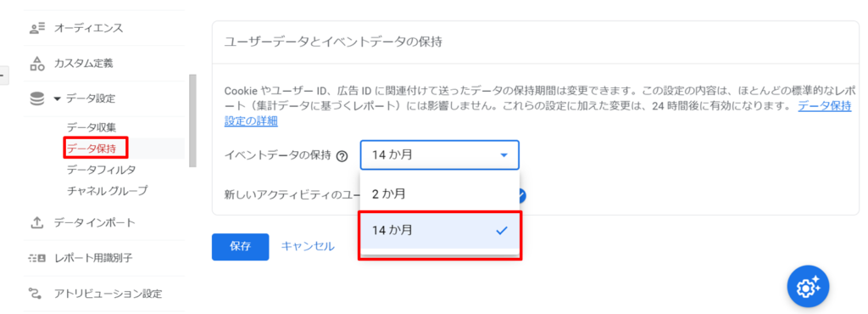Viewport: 868px width, 314px height.
Task: Click the blue 保存 button
Action: pyautogui.click(x=240, y=247)
